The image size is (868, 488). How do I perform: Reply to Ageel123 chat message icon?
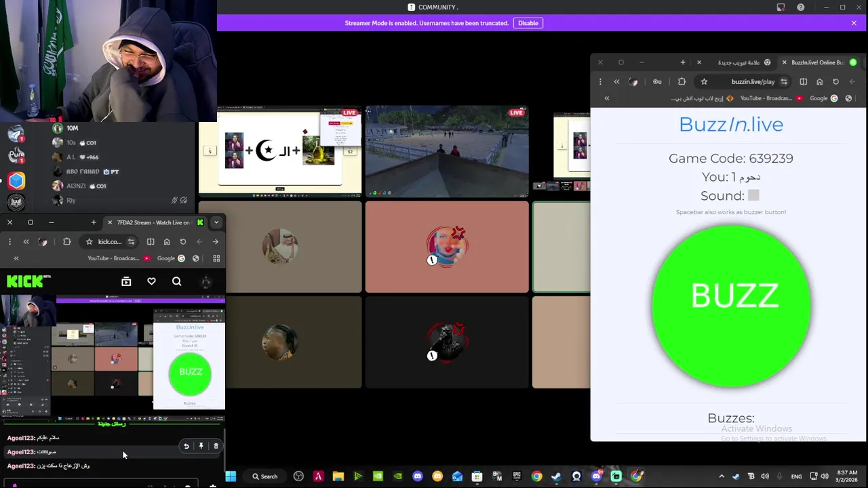click(186, 446)
